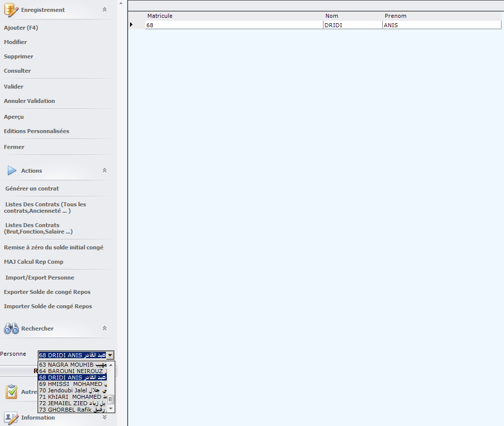Viewport: 504px width, 426px height.
Task: Click the row selector arrow for row 68
Action: (132, 25)
